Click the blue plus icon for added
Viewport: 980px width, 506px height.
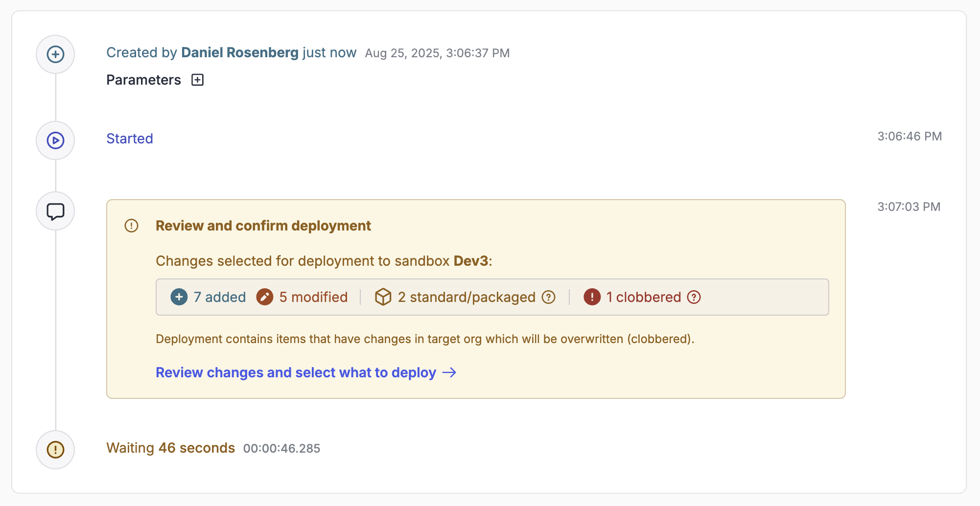[x=179, y=297]
